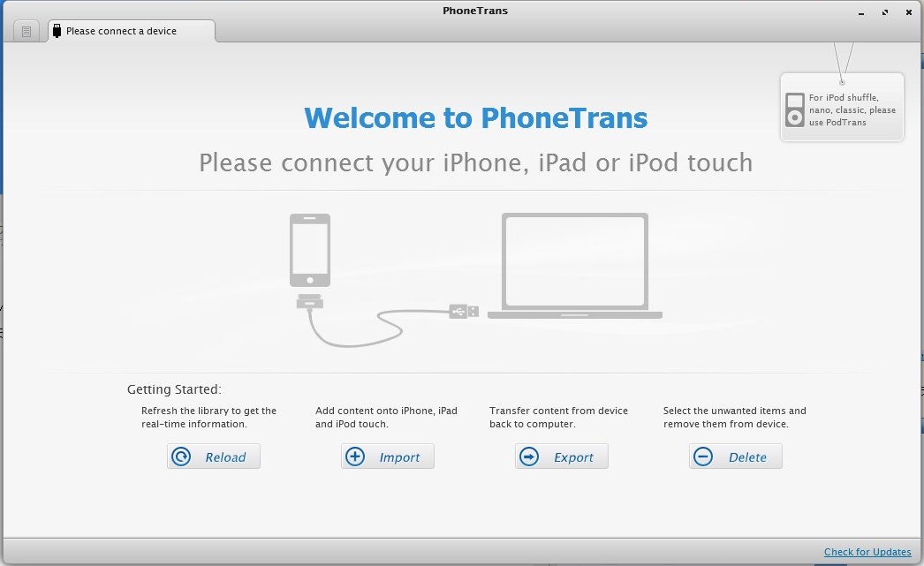Click the circular arrow icon on Reload

click(x=182, y=457)
